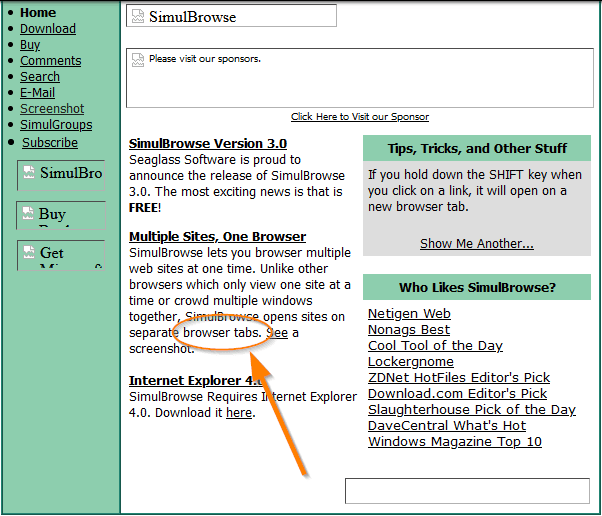Select 'Who Likes SimulBrowse?' header
The width and height of the screenshot is (602, 516).
(477, 287)
